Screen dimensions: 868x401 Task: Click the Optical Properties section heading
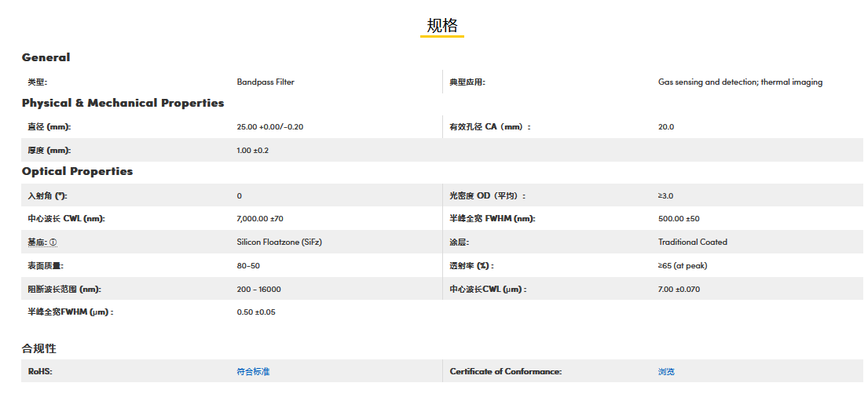pyautogui.click(x=77, y=171)
